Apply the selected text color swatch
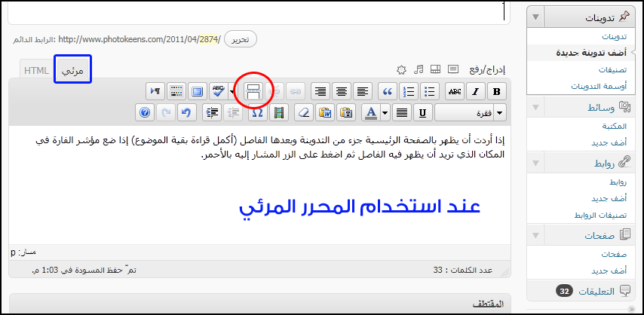644x315 pixels. (x=370, y=112)
